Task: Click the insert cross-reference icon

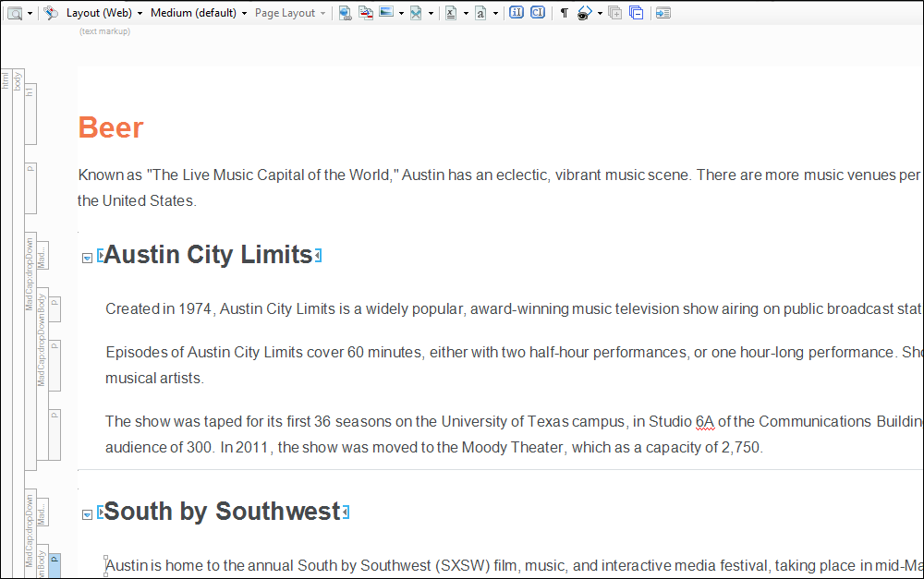Action: [x=366, y=13]
